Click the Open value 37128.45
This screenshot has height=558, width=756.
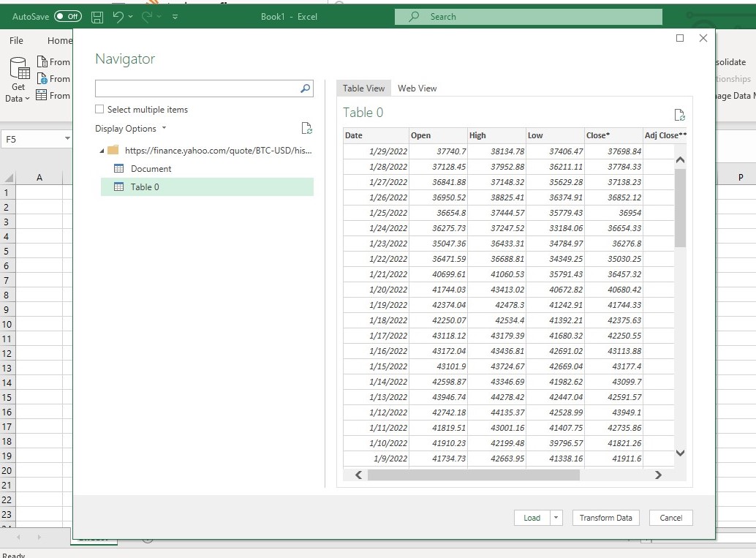click(x=438, y=167)
